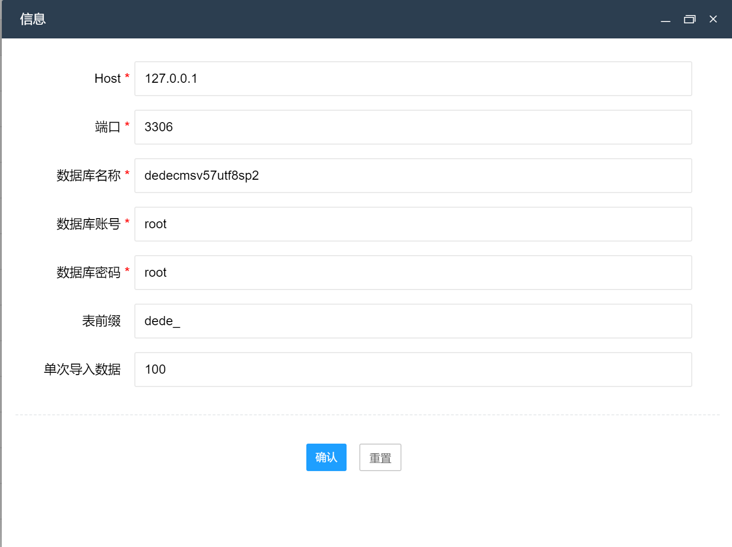Click the 数据库名称 label
The image size is (732, 547).
tap(89, 175)
